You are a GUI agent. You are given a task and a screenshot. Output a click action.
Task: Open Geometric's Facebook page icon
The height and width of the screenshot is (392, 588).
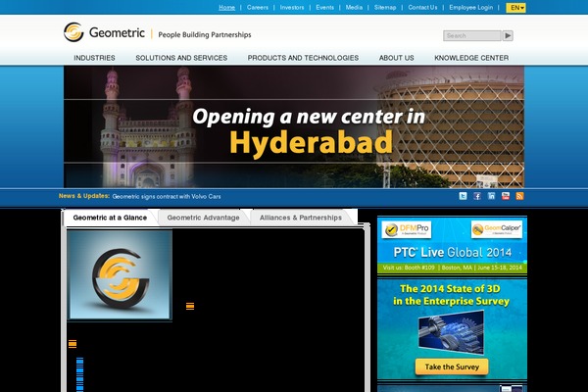(x=477, y=196)
